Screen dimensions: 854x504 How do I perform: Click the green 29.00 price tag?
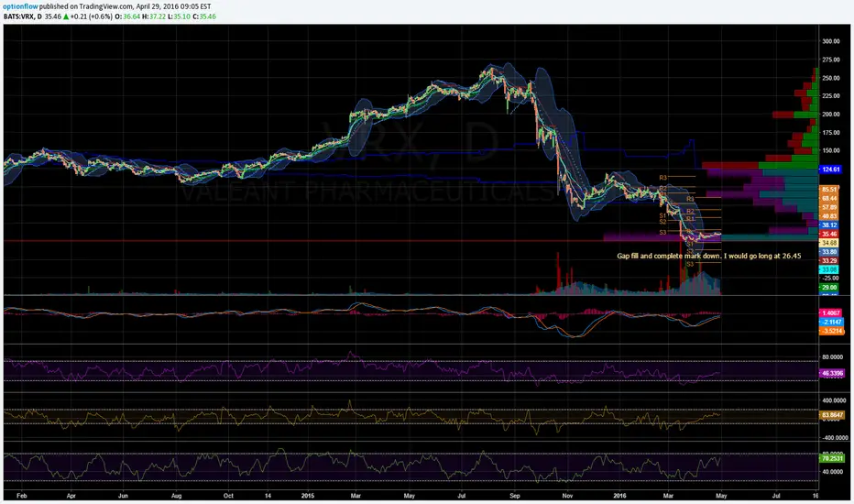(829, 288)
